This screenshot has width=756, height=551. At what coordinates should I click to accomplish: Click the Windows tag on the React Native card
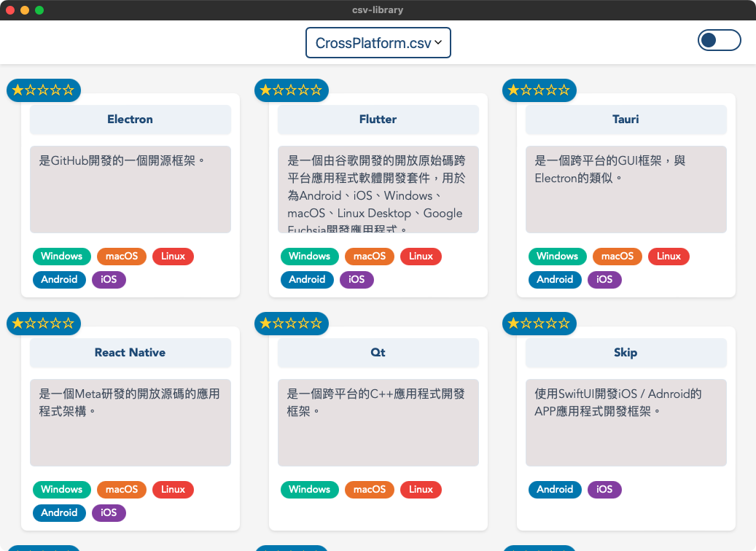(x=62, y=490)
